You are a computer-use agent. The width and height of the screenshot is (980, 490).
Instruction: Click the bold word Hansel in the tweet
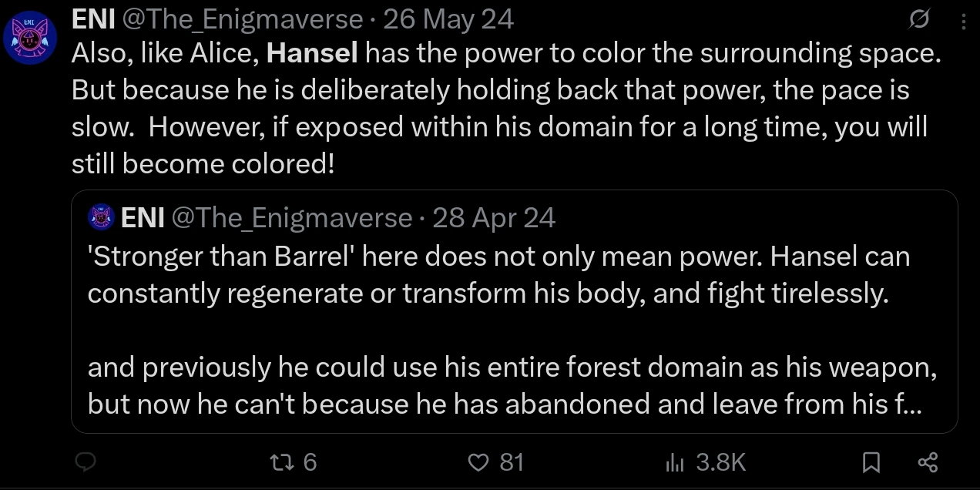coord(312,53)
